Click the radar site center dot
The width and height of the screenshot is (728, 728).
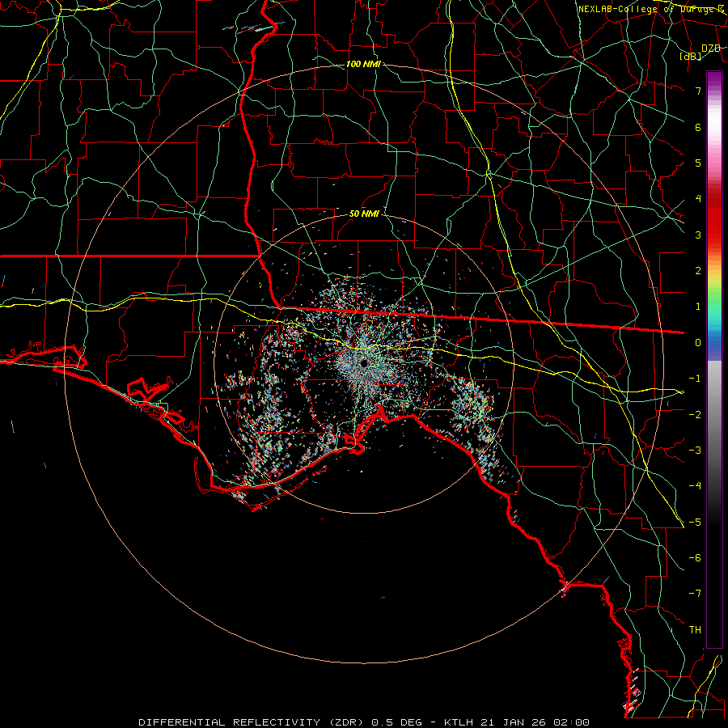coord(365,362)
